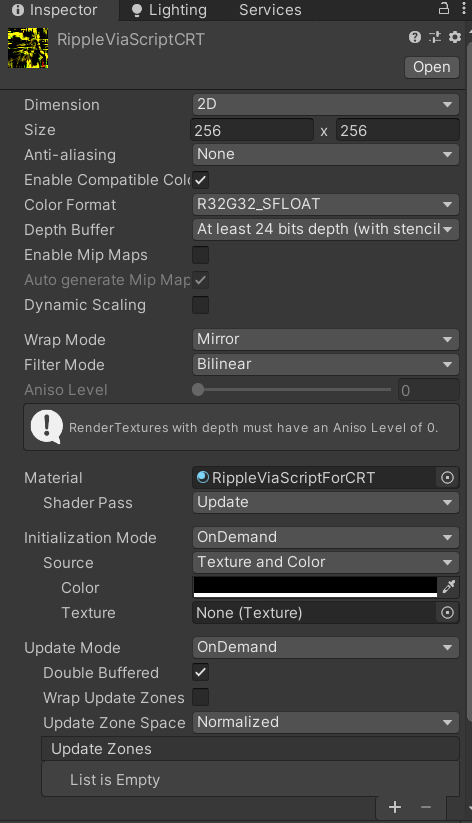Open the Wrap Mode dropdown
Image resolution: width=472 pixels, height=823 pixels.
click(326, 339)
